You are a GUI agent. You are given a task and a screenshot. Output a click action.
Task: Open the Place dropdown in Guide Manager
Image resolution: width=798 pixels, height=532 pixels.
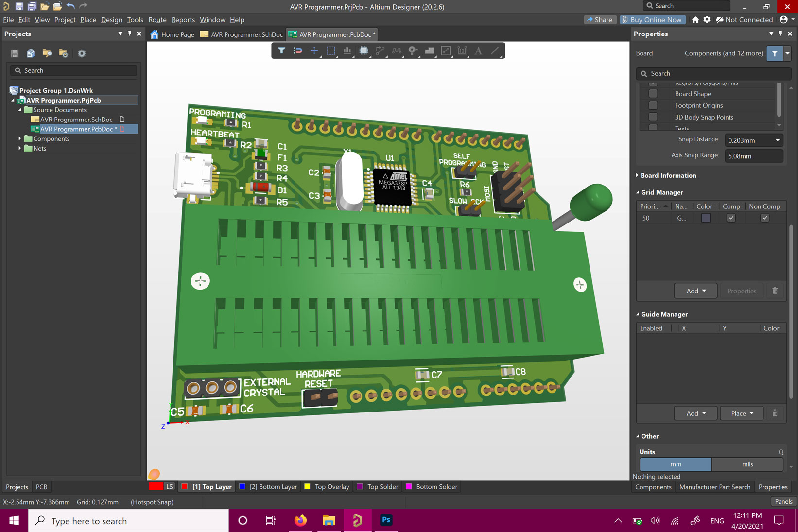pyautogui.click(x=742, y=413)
